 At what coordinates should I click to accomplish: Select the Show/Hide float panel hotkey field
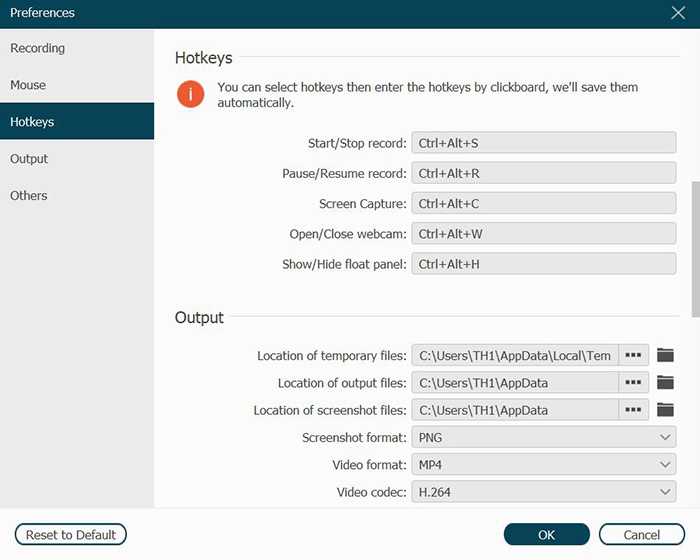pyautogui.click(x=543, y=264)
